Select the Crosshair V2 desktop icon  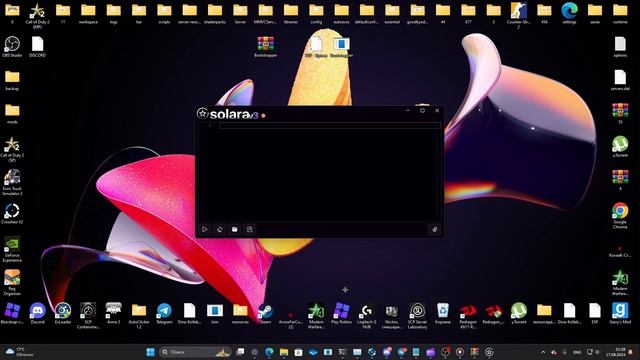(x=12, y=214)
